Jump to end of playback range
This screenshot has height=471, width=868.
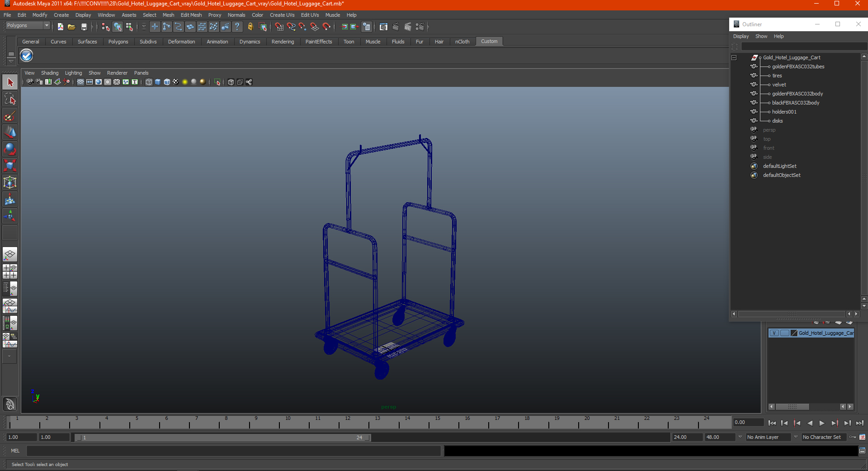(x=860, y=423)
